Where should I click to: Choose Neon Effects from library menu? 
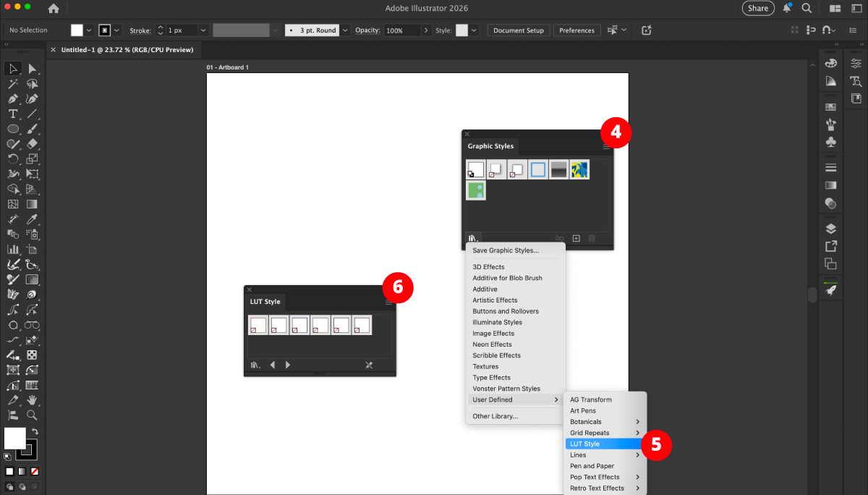492,344
